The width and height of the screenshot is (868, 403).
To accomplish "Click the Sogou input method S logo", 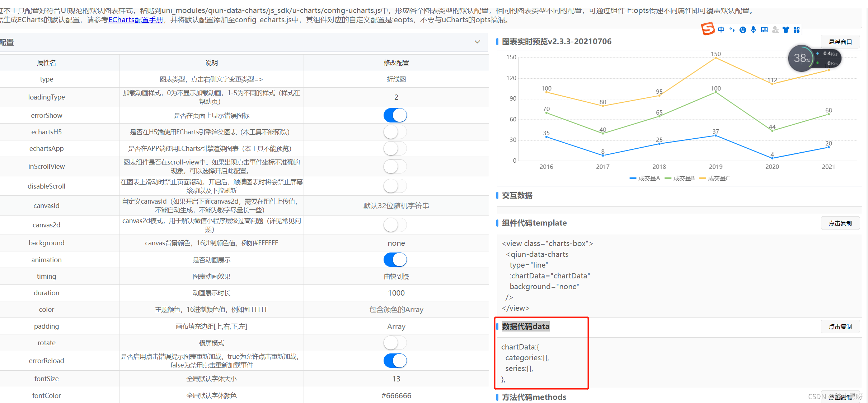I will pos(708,29).
